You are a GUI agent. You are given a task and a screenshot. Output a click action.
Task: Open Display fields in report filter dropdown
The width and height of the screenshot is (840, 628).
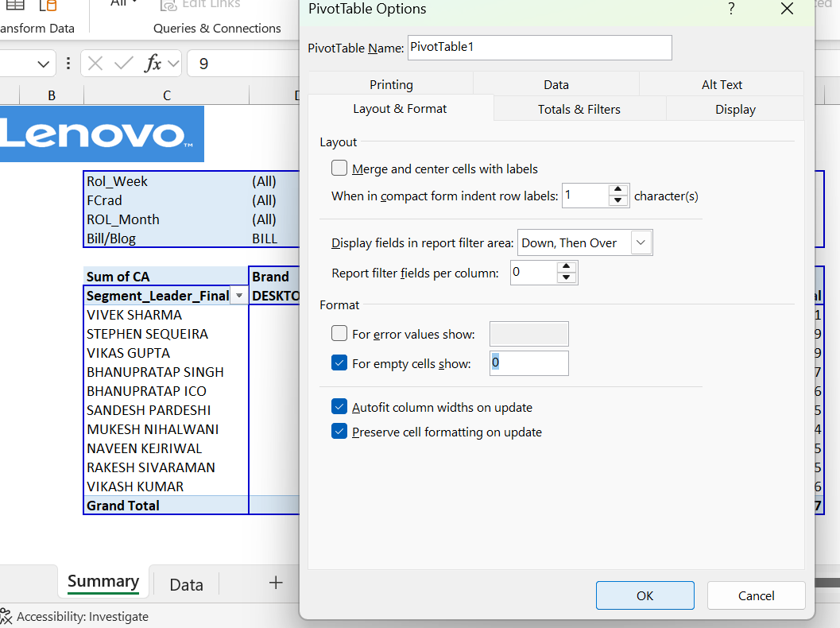[x=641, y=243]
